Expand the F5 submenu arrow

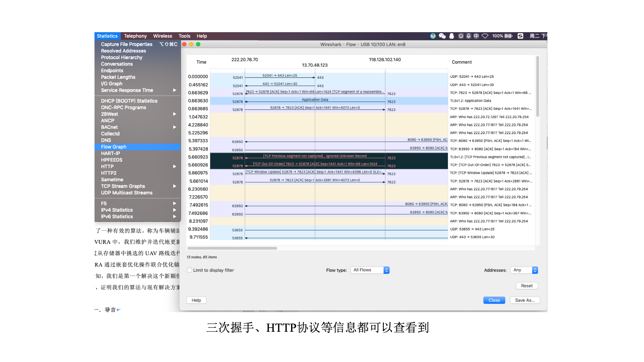point(175,203)
